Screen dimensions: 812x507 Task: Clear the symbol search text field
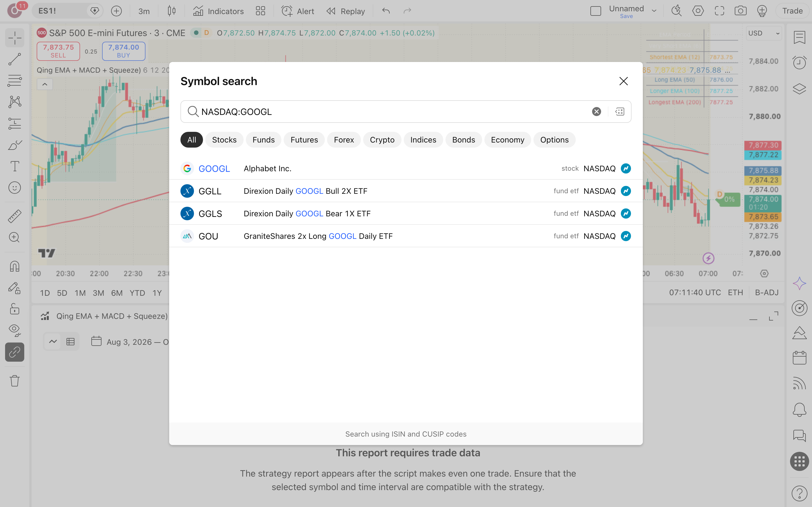click(x=596, y=112)
